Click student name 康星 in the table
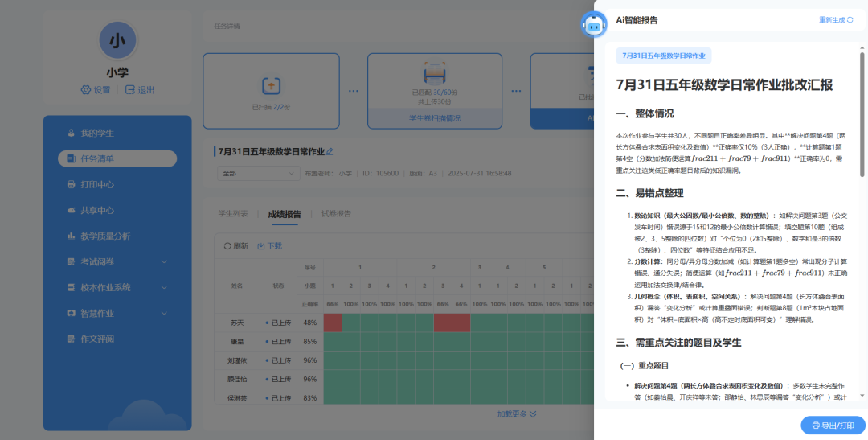Image resolution: width=868 pixels, height=440 pixels. tap(237, 341)
